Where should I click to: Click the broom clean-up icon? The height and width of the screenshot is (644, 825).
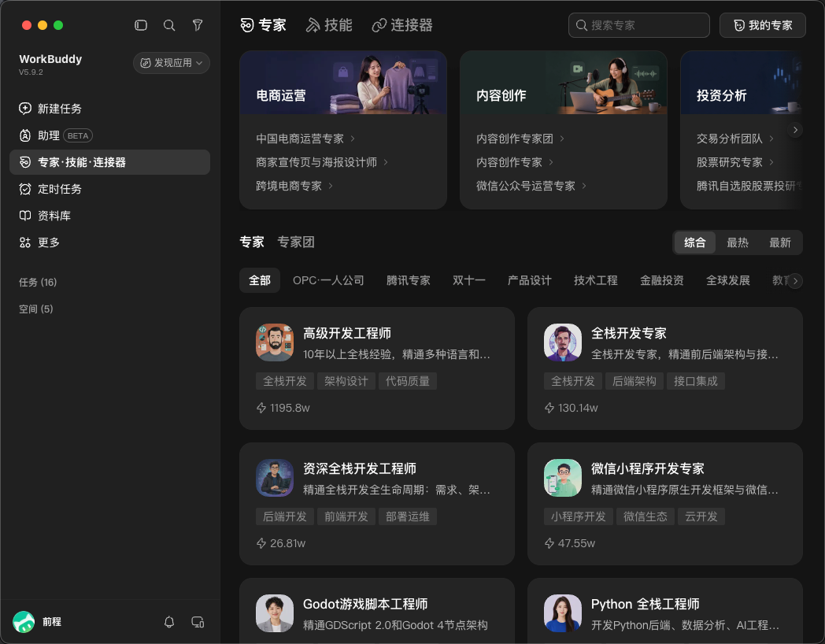pos(198,25)
